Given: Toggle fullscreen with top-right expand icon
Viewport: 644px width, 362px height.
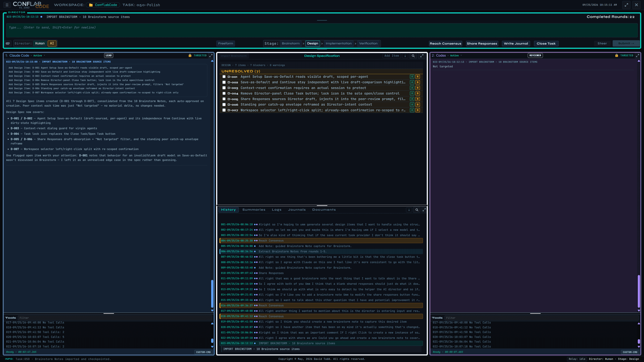Looking at the screenshot, I should tap(626, 5).
